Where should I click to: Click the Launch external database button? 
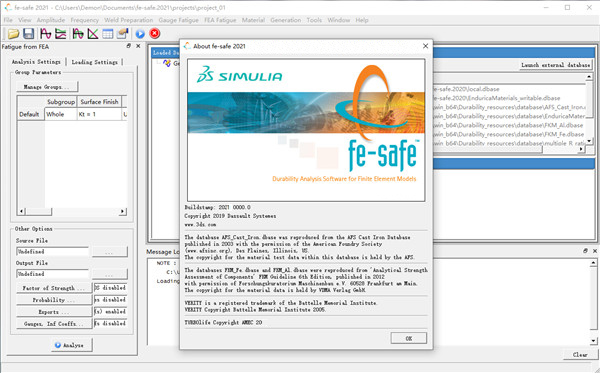tap(555, 65)
